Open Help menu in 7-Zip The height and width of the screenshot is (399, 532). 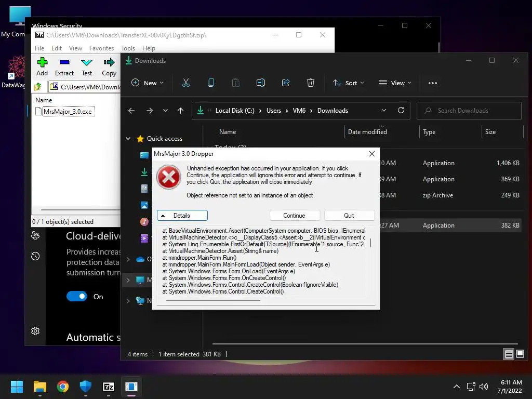[x=149, y=48]
